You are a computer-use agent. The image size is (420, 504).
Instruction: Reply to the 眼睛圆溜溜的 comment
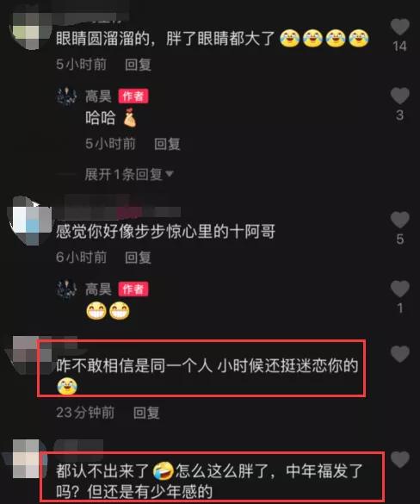pos(138,65)
